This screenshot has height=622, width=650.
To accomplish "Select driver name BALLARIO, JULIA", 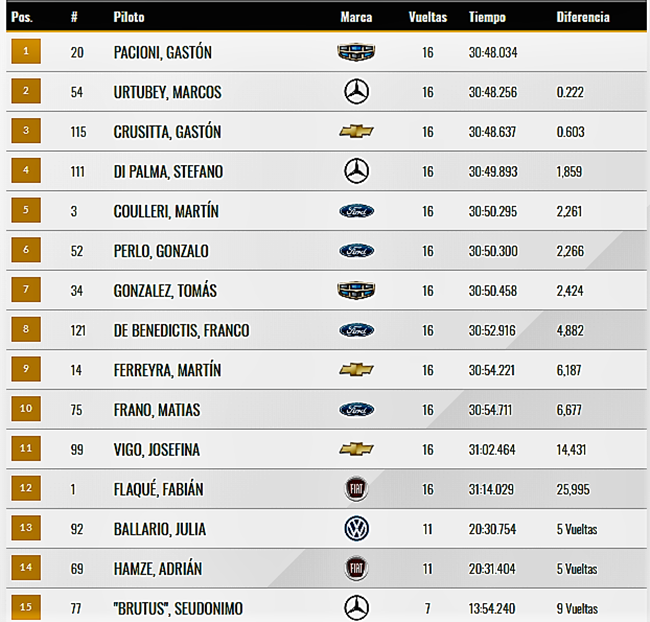I will pos(160,529).
